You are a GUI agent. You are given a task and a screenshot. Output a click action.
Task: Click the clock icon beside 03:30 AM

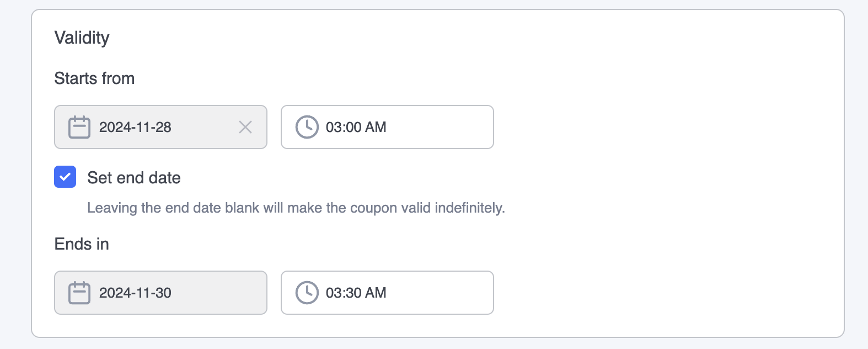coord(307,293)
